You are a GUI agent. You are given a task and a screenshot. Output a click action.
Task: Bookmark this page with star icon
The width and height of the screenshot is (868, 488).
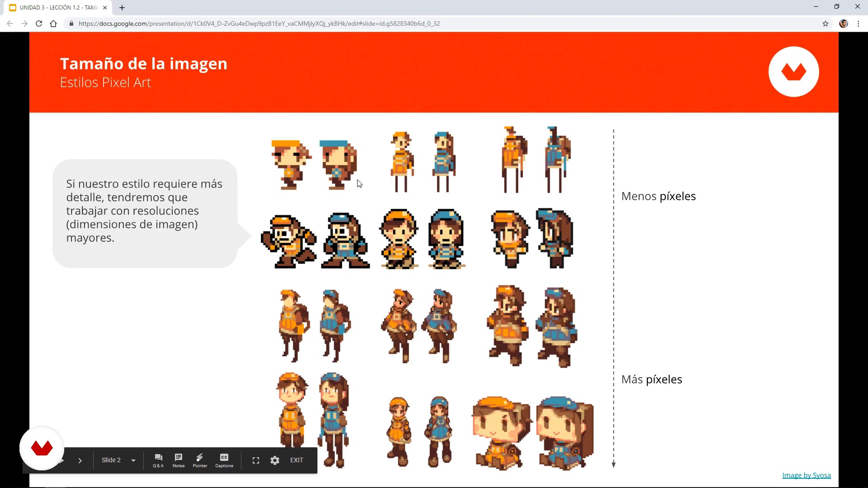[x=826, y=23]
